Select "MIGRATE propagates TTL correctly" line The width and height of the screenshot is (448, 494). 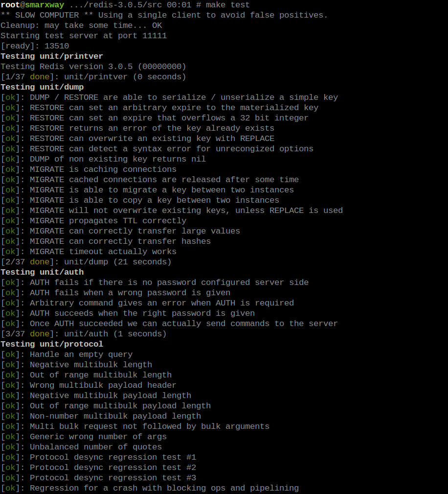click(x=93, y=221)
